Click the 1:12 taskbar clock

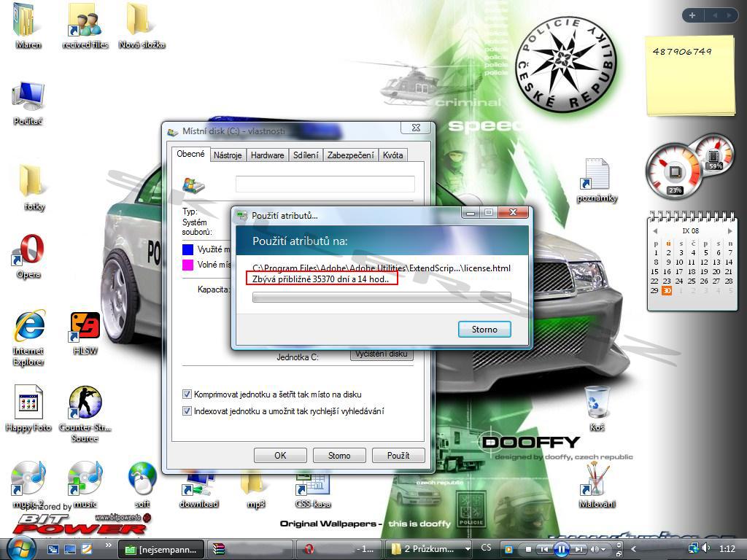tap(727, 548)
